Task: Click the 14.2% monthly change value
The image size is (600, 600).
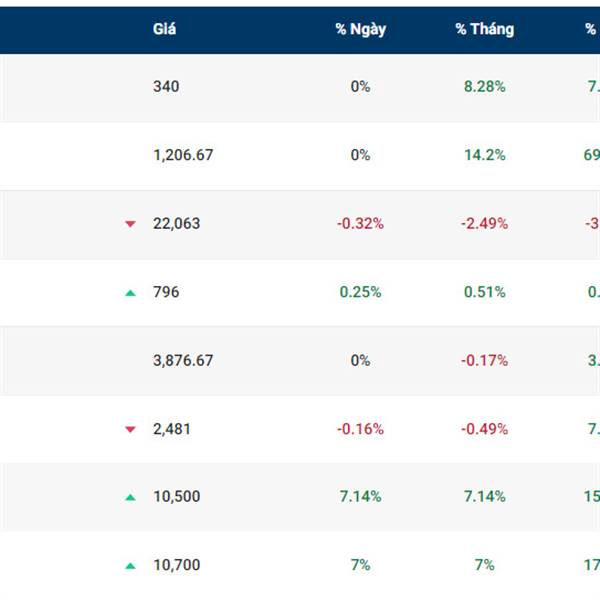Action: pos(484,155)
